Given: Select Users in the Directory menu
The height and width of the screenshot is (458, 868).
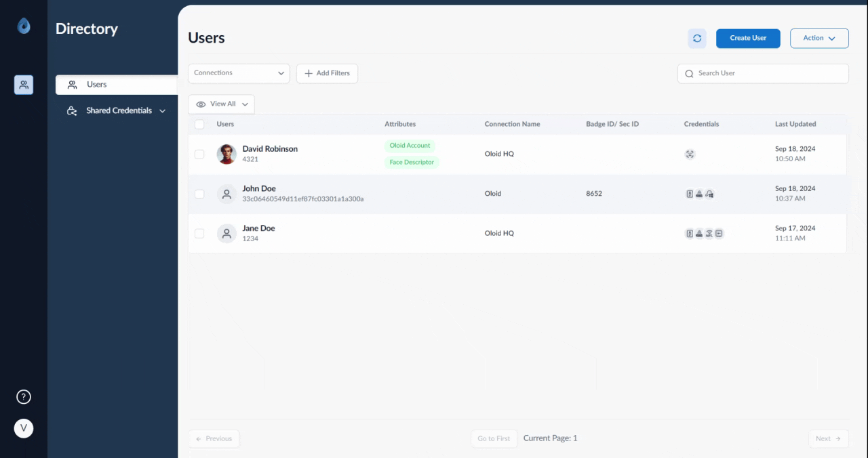Looking at the screenshot, I should point(117,85).
